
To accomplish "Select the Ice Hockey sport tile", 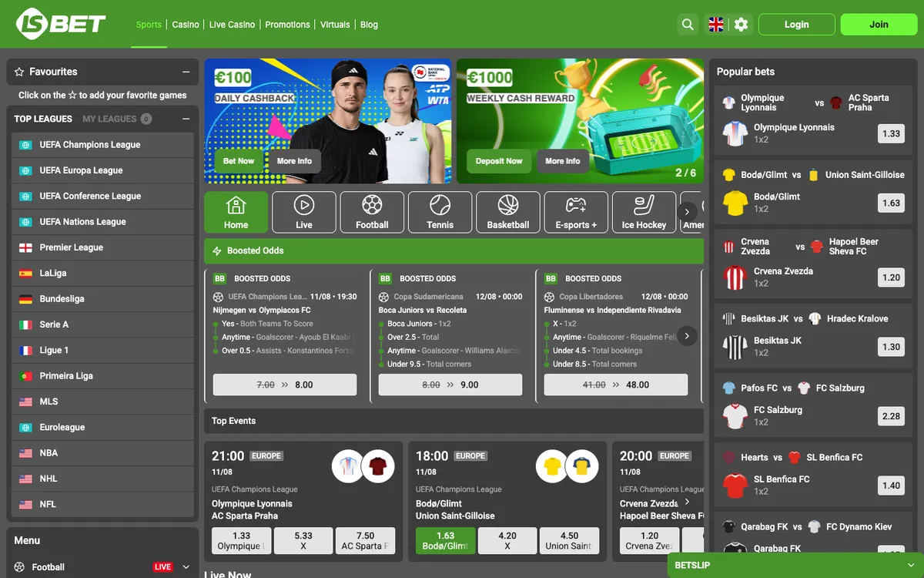I will click(644, 212).
